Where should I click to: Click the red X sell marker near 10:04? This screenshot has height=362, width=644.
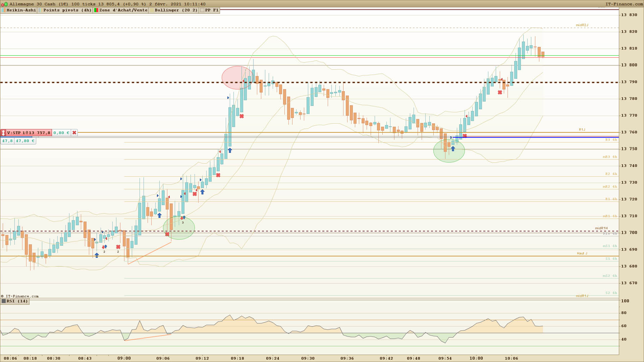pos(500,93)
